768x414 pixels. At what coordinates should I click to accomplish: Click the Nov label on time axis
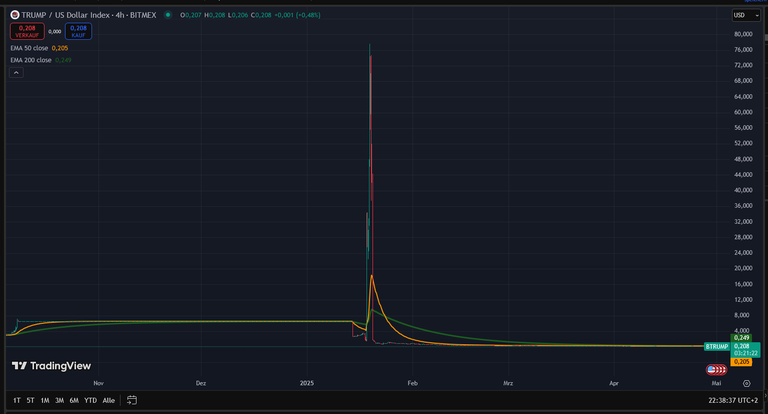coord(98,383)
